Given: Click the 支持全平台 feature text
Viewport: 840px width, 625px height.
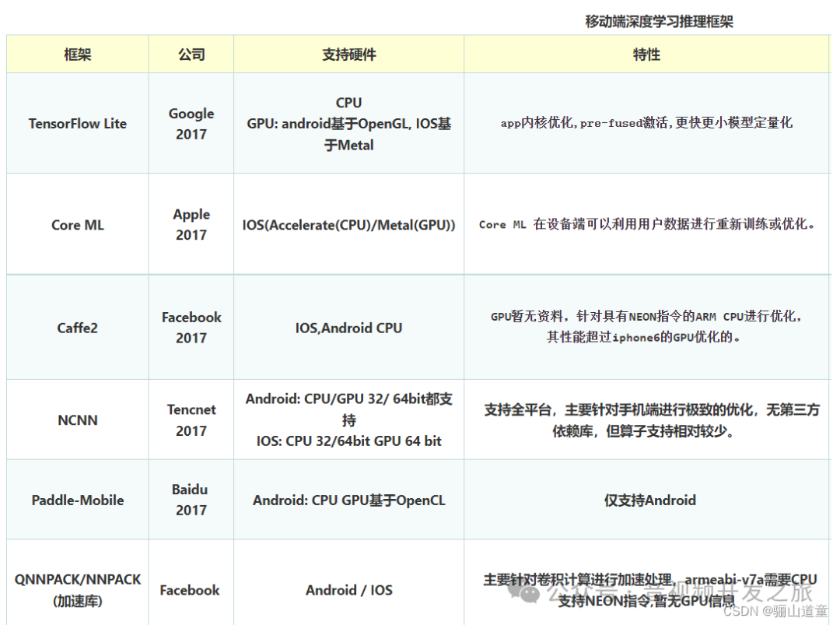Looking at the screenshot, I should (652, 420).
